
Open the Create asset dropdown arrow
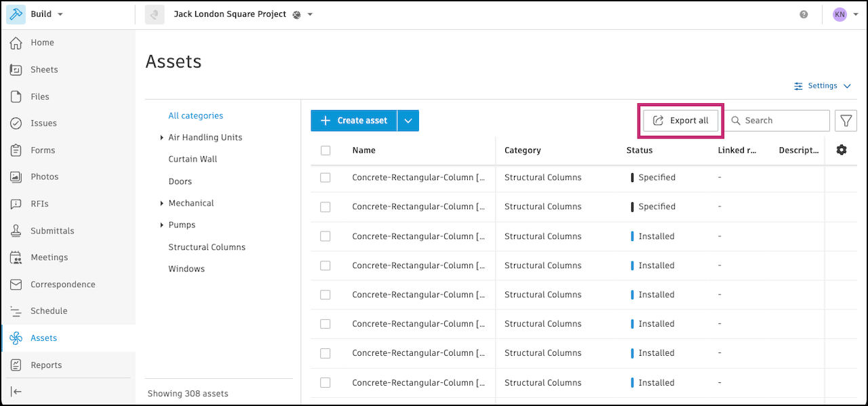408,121
